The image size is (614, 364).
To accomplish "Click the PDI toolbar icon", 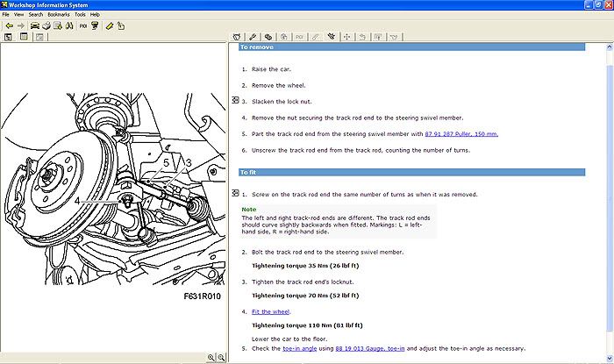I will (x=83, y=26).
